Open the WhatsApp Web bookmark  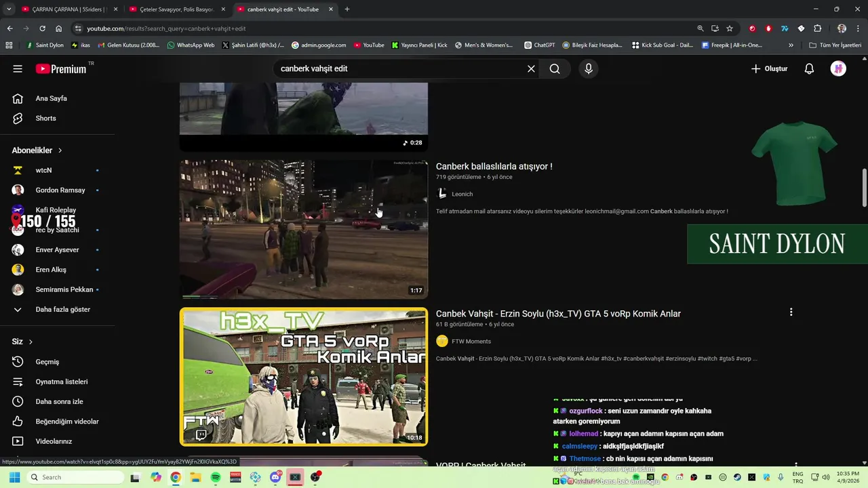[191, 45]
